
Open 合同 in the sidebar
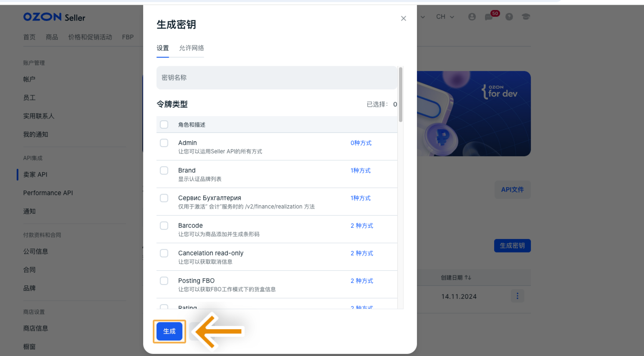click(x=29, y=270)
